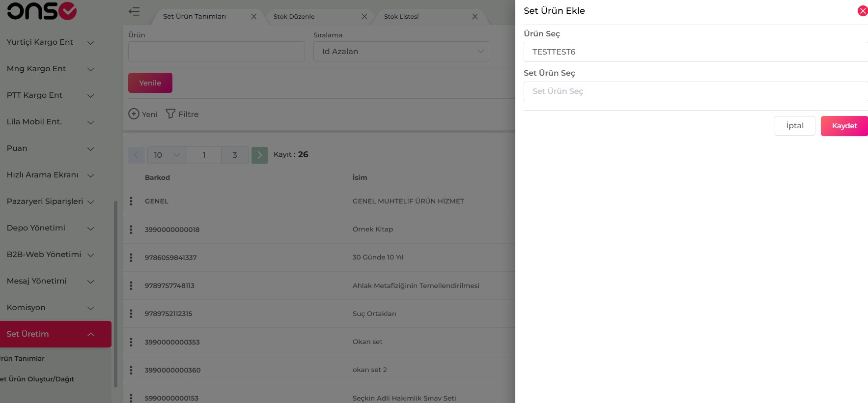Screen dimensions: 868x403
Task: Click barcode 9789757748113
Action: pyautogui.click(x=169, y=286)
